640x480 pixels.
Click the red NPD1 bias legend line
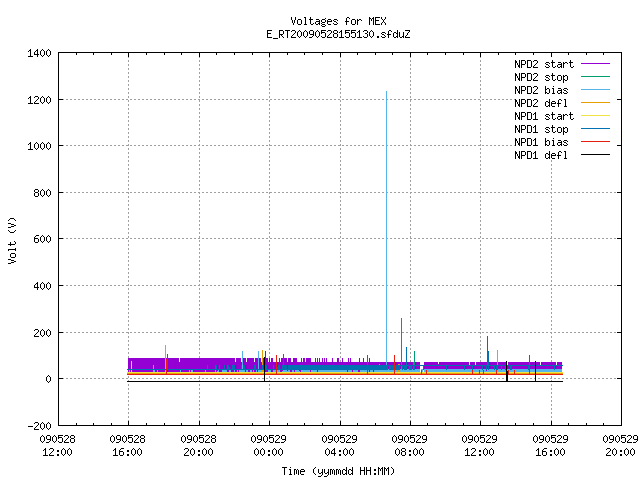tap(595, 142)
